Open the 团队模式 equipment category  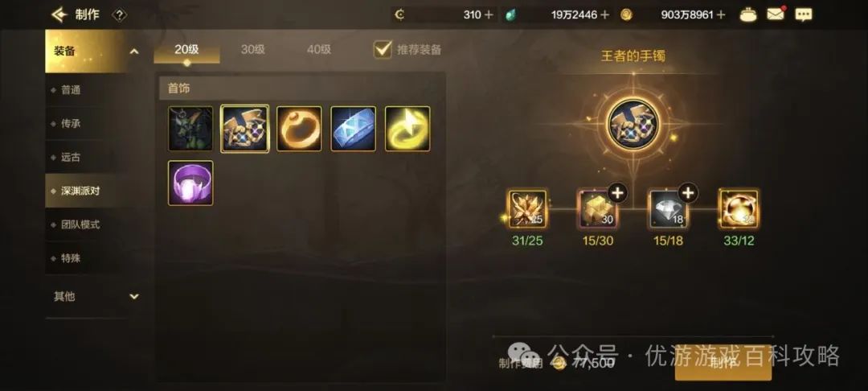pyautogui.click(x=80, y=224)
